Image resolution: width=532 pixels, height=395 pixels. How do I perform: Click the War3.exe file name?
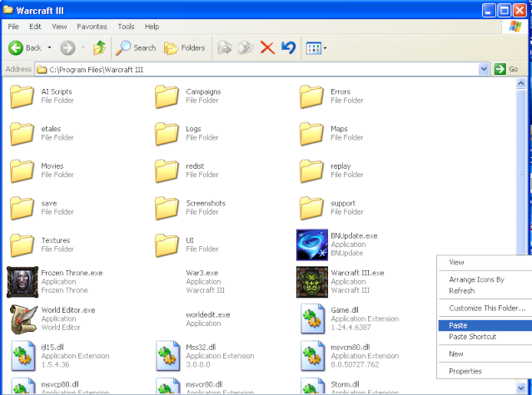coord(201,273)
